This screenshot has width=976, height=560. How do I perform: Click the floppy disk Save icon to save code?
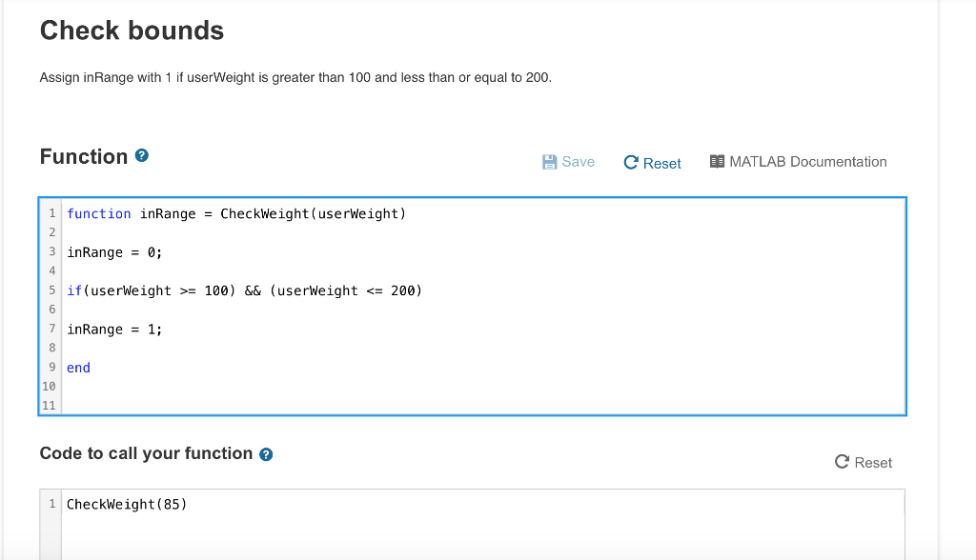[x=548, y=162]
